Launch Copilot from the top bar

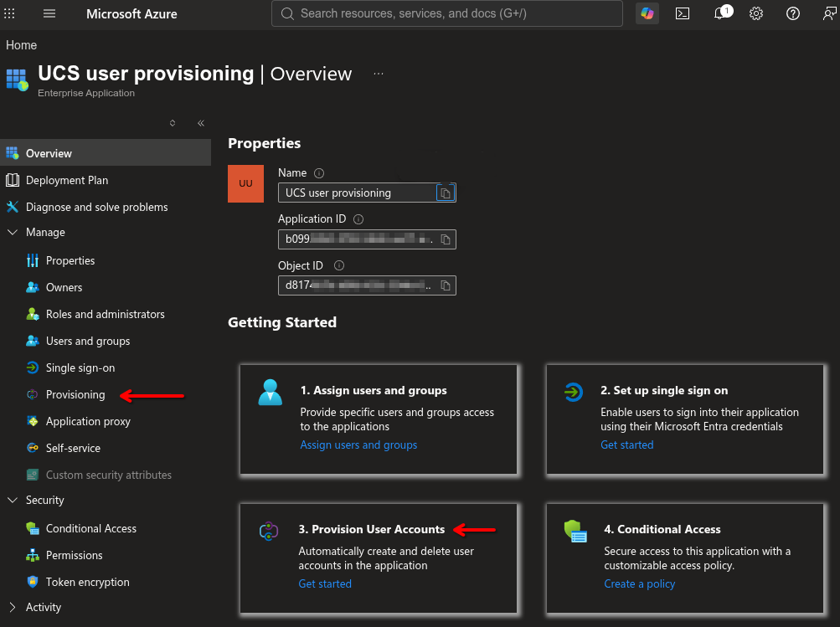pyautogui.click(x=647, y=13)
